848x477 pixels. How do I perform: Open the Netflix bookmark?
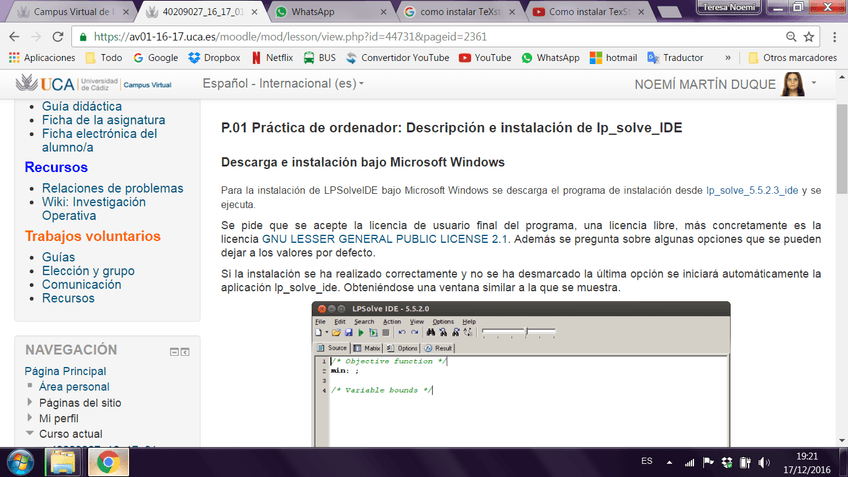[x=272, y=58]
